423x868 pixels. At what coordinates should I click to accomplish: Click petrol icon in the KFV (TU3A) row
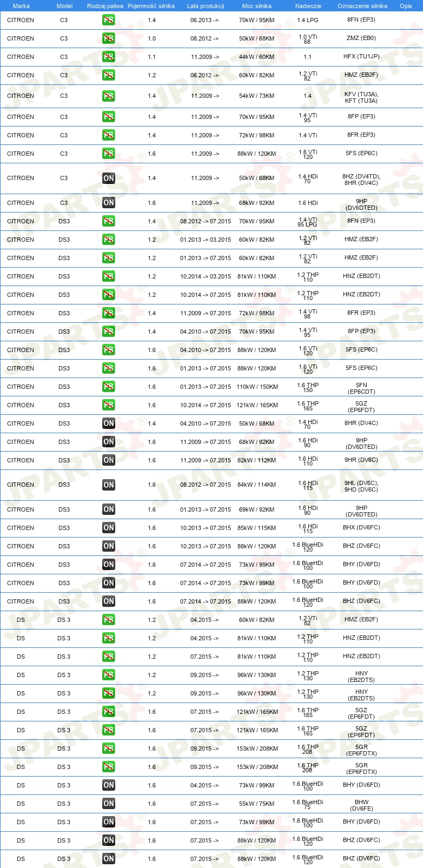coord(109,96)
